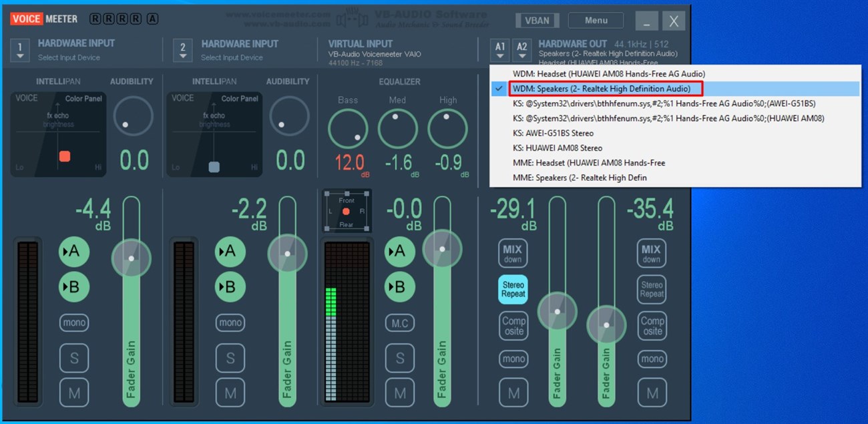The height and width of the screenshot is (424, 868).
Task: Click A1 bus Fader Gain knob
Action: pos(557,311)
